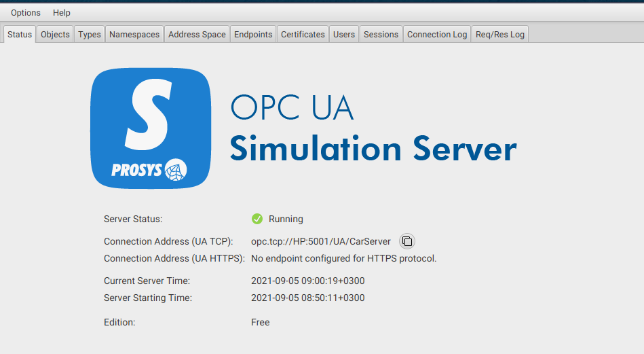Go to the Namespaces tab
The image size is (644, 354).
pos(134,35)
